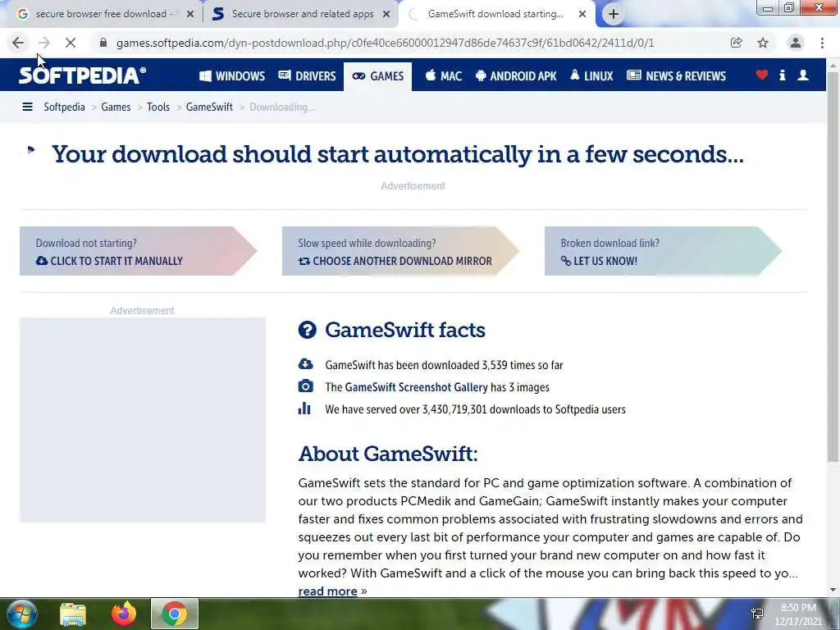The width and height of the screenshot is (840, 630).
Task: Open the Android APK section
Action: 516,76
